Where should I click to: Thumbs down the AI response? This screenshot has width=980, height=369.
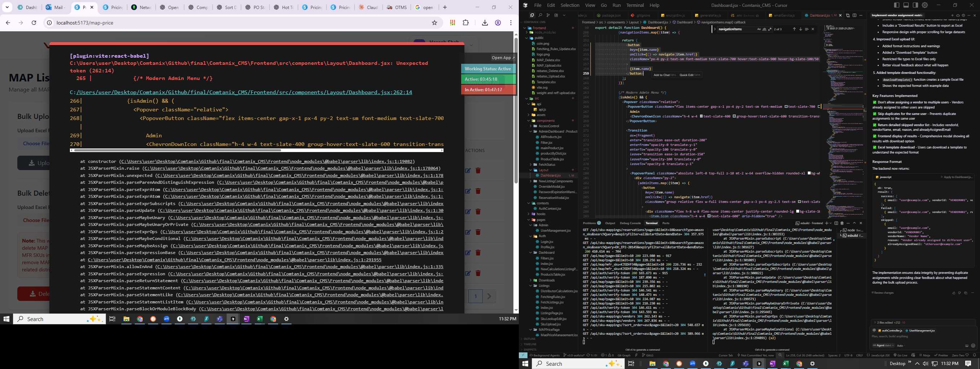click(x=959, y=294)
